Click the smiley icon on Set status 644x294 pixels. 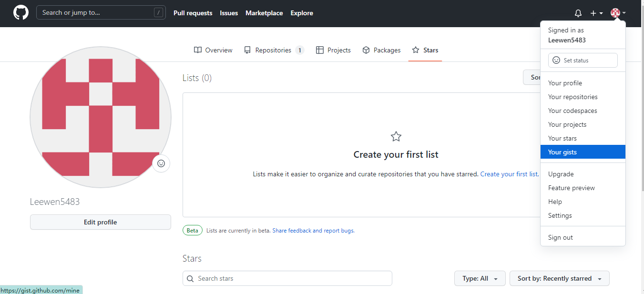tap(556, 61)
